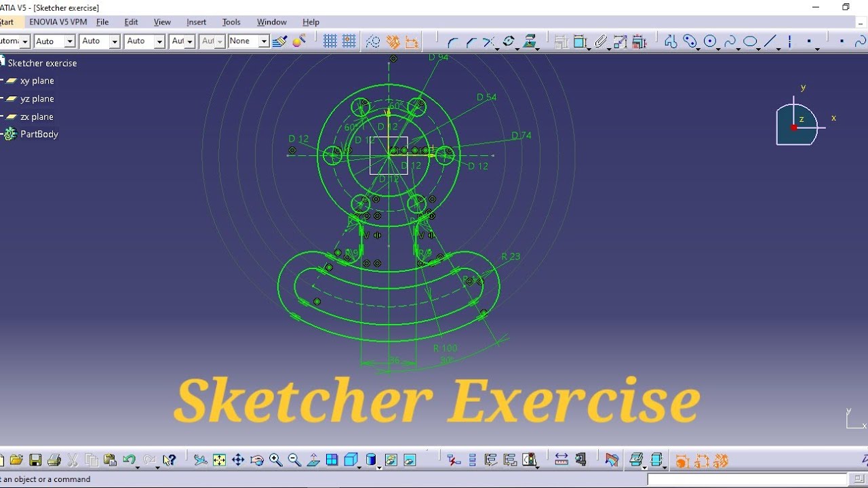Click the Normal View icon
This screenshot has width=868, height=488.
(313, 460)
